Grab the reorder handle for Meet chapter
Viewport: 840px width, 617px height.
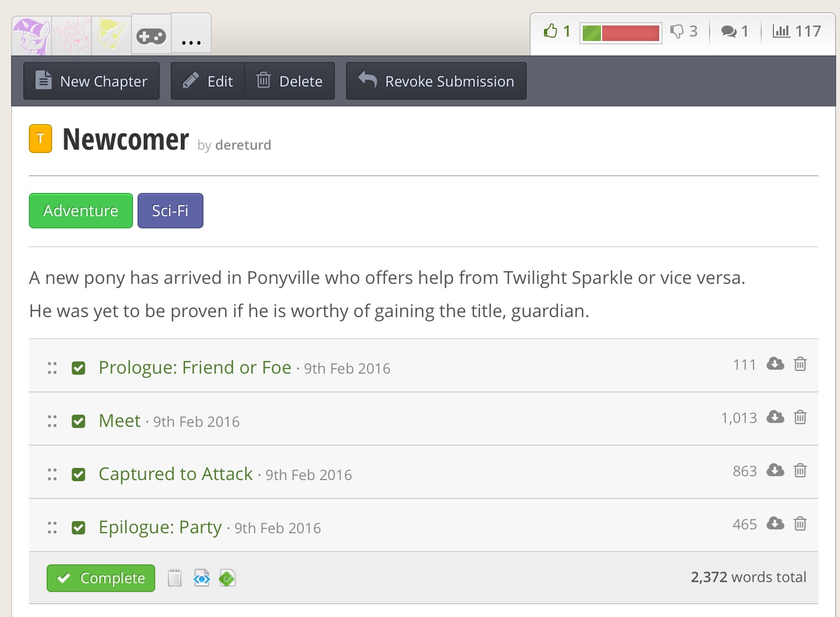tap(52, 421)
